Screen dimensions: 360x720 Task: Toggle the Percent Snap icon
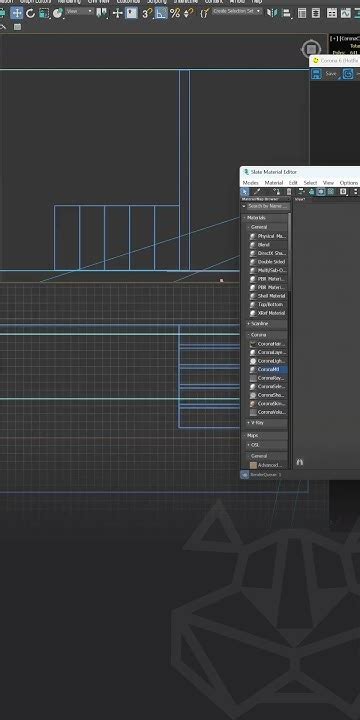click(x=175, y=13)
